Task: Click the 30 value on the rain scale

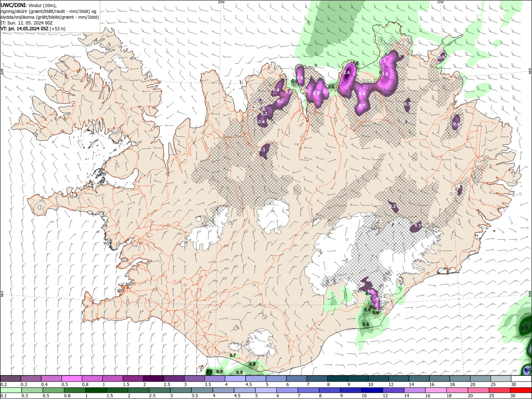Action: point(514,396)
